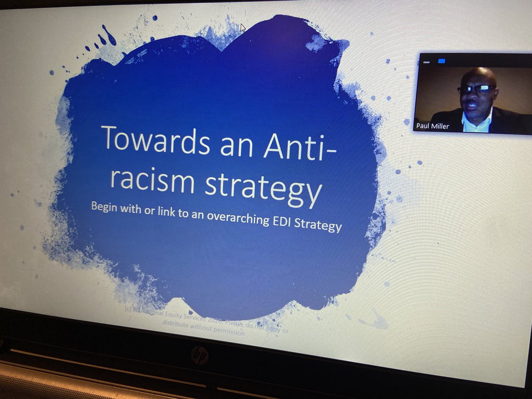This screenshot has width=532, height=399.
Task: Select the subtitle mentioning overarching EDI Strategy
Action: point(216,217)
